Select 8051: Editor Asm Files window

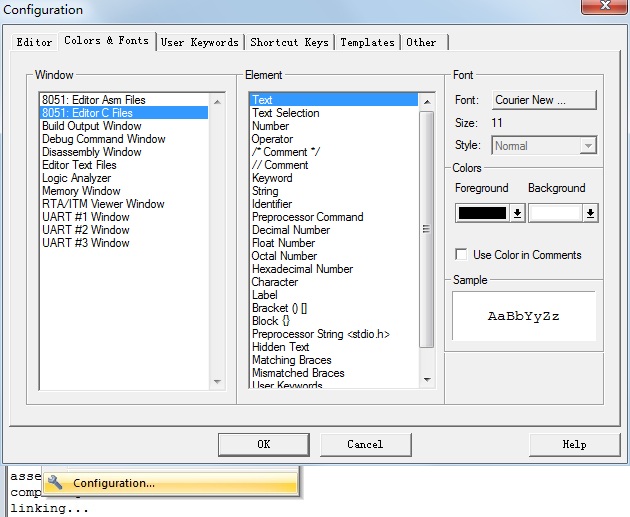(93, 100)
